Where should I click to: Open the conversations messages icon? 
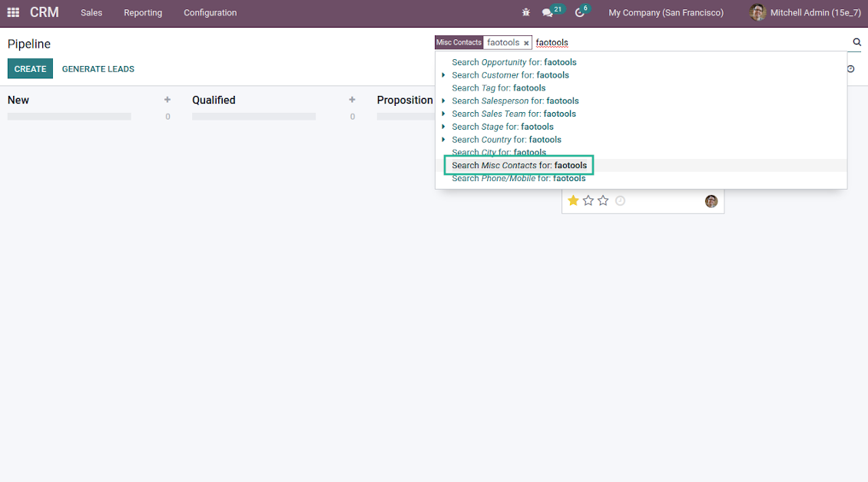click(548, 12)
